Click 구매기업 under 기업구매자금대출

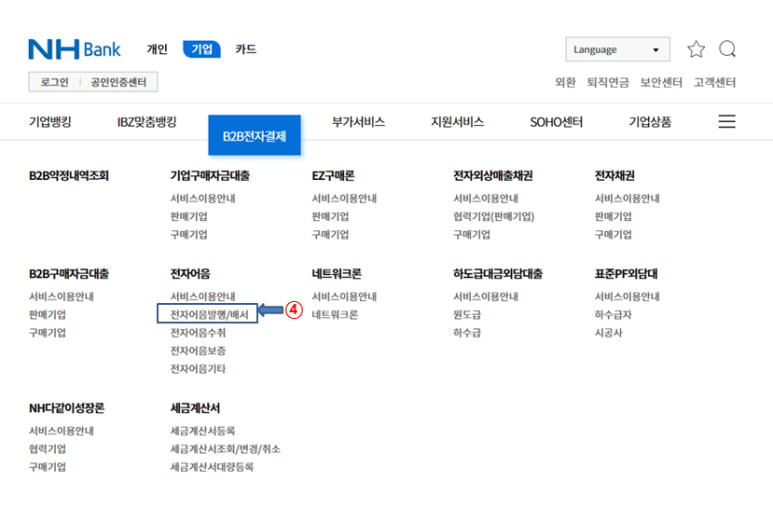click(x=189, y=235)
